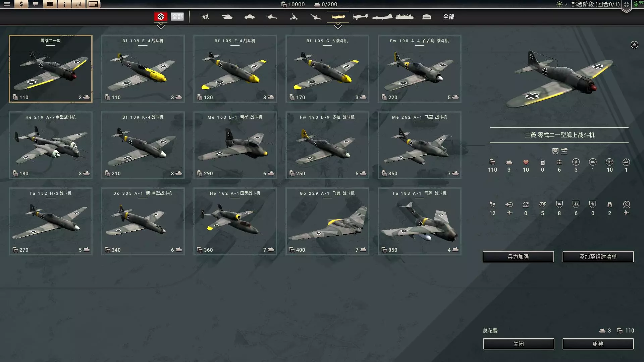The width and height of the screenshot is (644, 362).
Task: Click the dollar purchase icon
Action: (x=21, y=4)
